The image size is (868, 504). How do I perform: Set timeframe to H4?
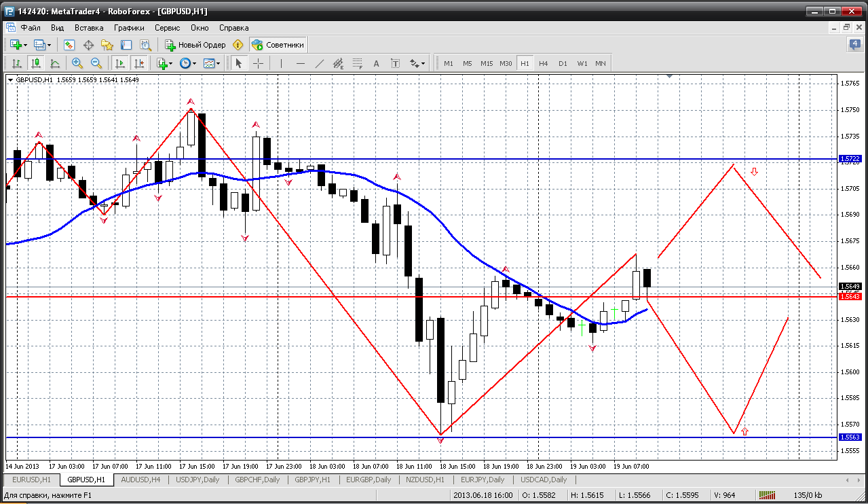(544, 63)
